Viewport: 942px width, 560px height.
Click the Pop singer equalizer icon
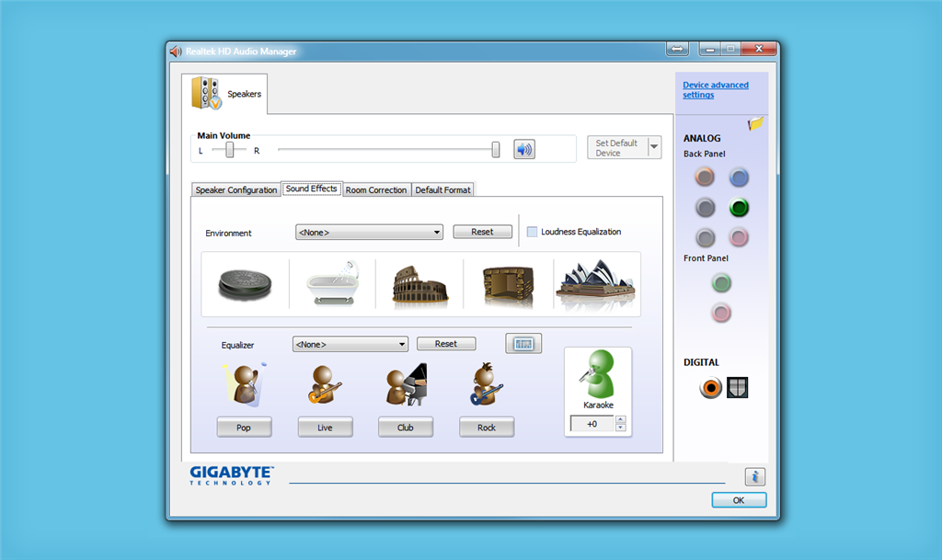pos(245,384)
